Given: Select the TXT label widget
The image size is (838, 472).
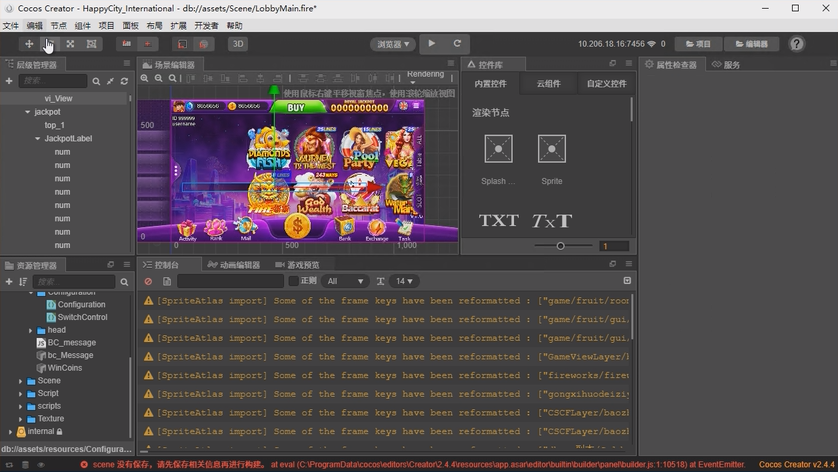Looking at the screenshot, I should coord(498,220).
